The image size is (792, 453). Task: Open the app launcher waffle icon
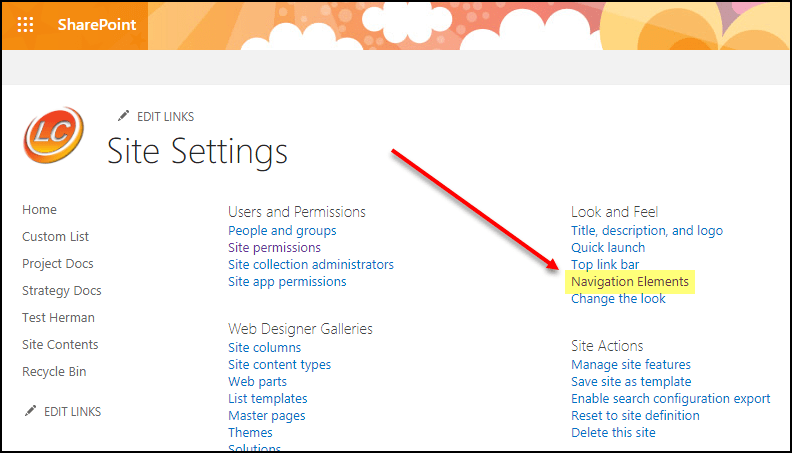(x=26, y=24)
